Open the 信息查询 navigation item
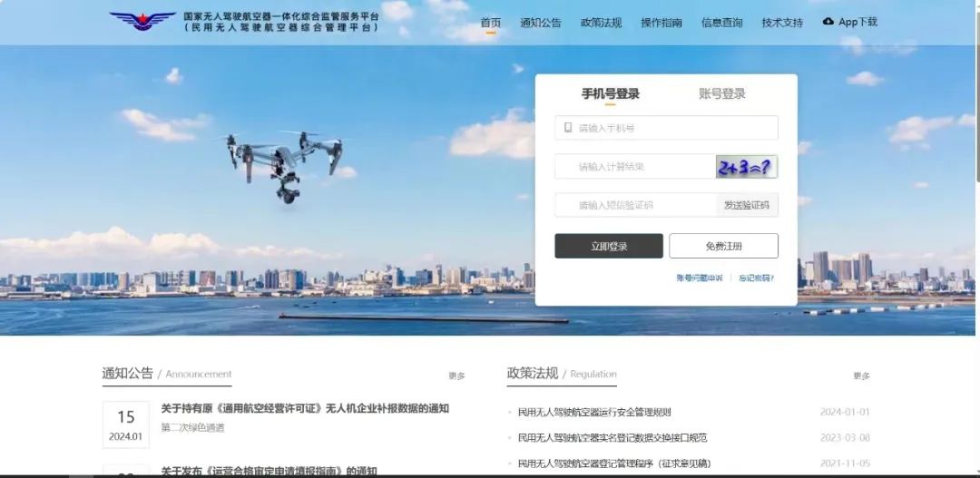Screen dimensions: 980x478 coord(722,23)
